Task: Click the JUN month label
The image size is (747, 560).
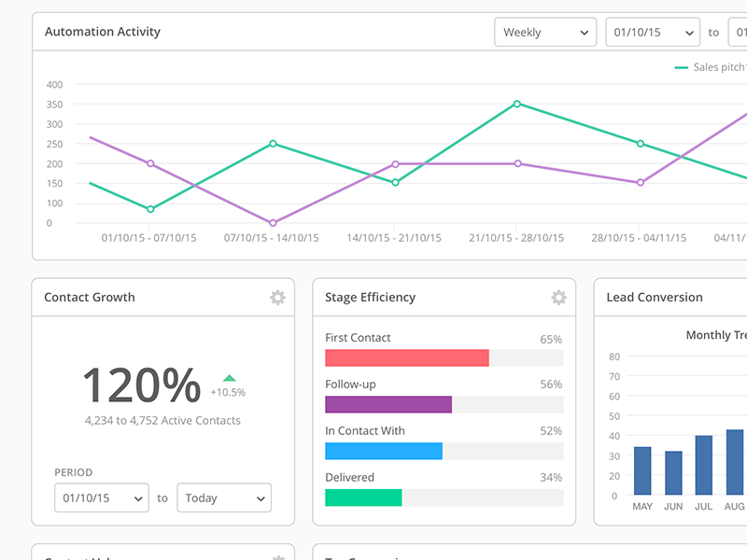Action: [x=673, y=507]
